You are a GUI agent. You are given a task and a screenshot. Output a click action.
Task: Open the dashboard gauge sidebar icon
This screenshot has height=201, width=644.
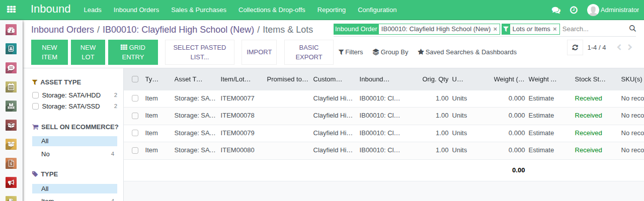pyautogui.click(x=11, y=30)
